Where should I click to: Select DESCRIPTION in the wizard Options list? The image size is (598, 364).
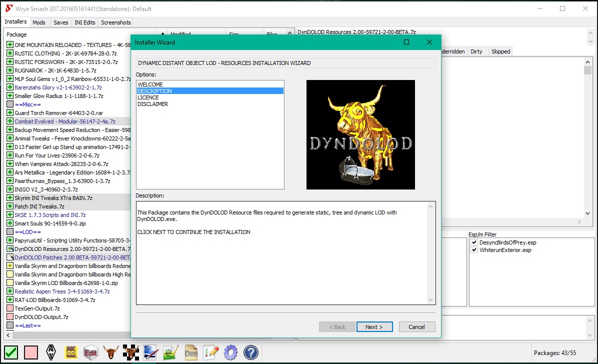point(210,91)
